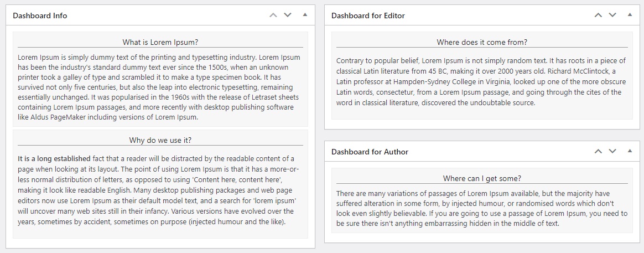This screenshot has height=253, width=644.
Task: Move Dashboard Info widget up
Action: [x=273, y=15]
